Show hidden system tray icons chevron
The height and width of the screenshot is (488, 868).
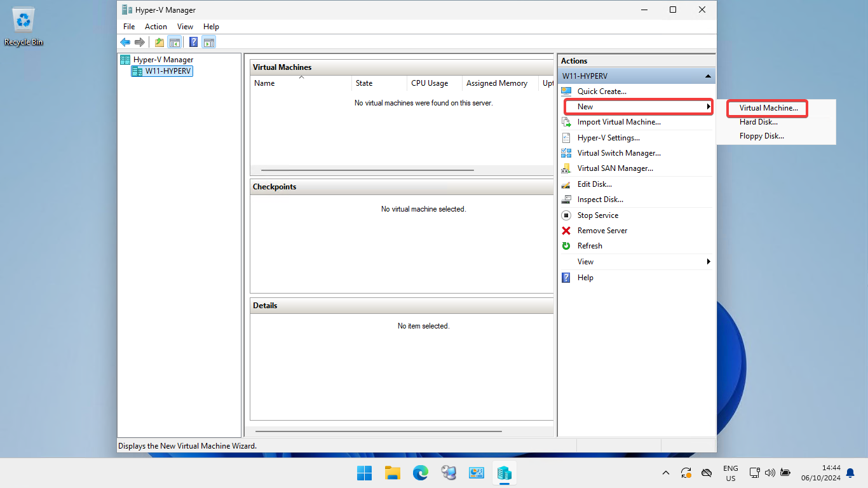pyautogui.click(x=666, y=473)
